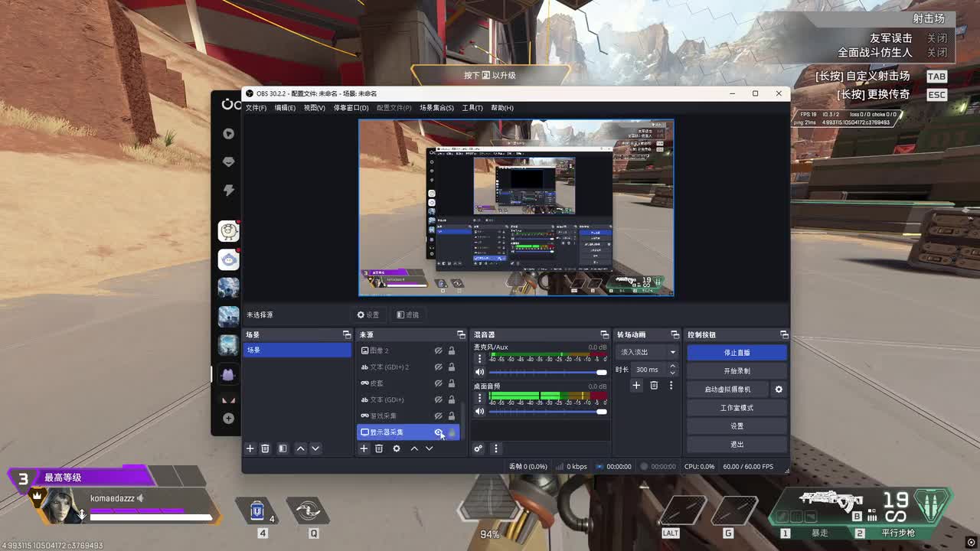Remove selected scene via the trash icon
The image size is (980, 551).
tap(265, 448)
